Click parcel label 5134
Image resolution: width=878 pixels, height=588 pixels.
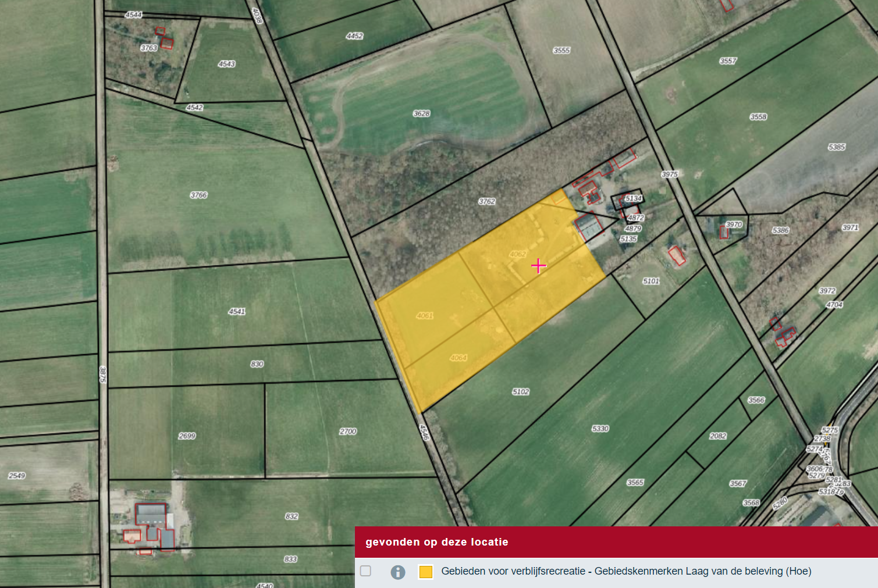tap(633, 198)
